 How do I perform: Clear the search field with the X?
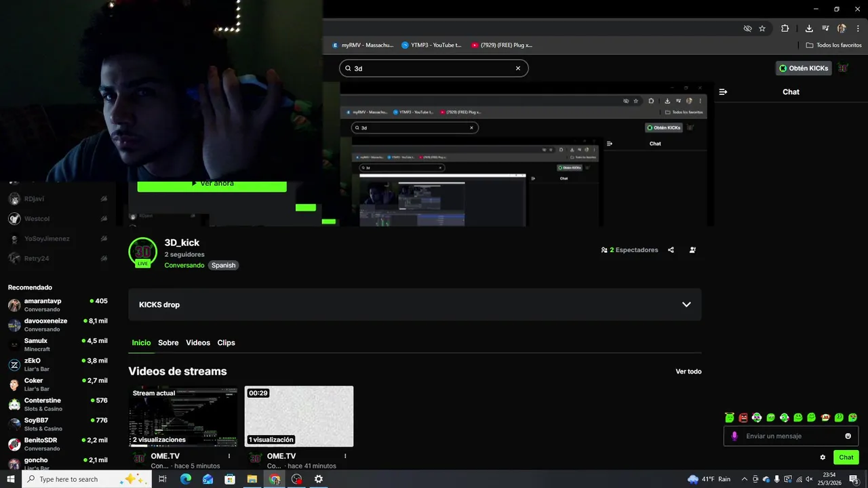(x=518, y=68)
